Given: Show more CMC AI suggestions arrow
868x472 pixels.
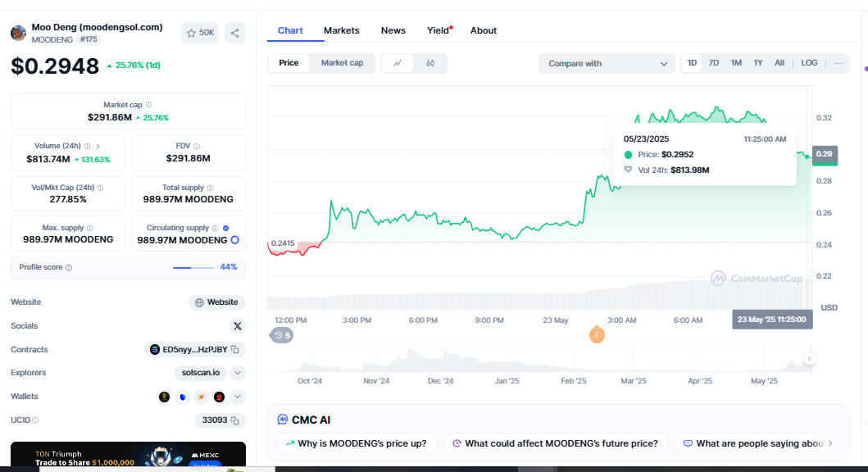Looking at the screenshot, I should [x=830, y=443].
